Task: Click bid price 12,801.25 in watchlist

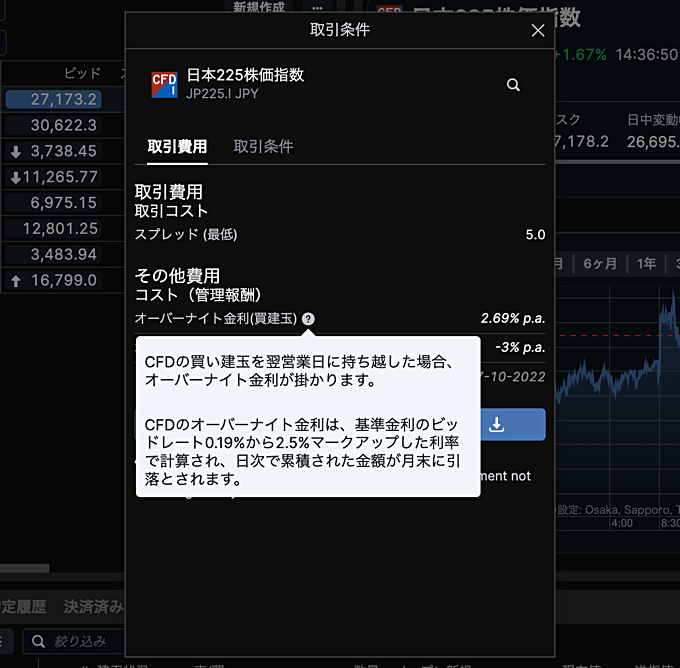Action: pyautogui.click(x=54, y=229)
